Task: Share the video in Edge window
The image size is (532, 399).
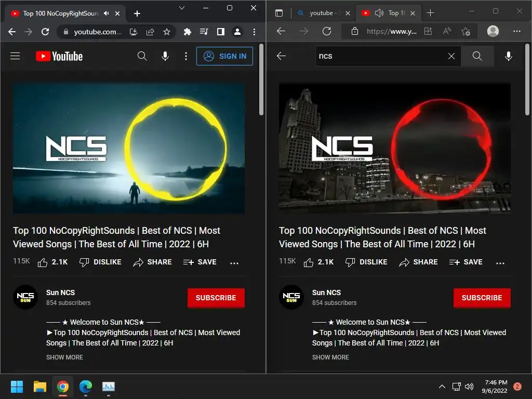Action: point(418,262)
